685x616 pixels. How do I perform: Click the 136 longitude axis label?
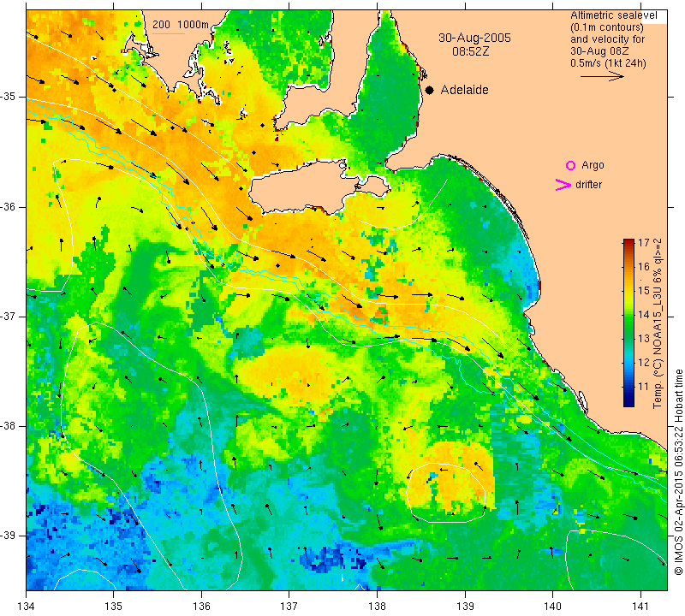pyautogui.click(x=201, y=607)
